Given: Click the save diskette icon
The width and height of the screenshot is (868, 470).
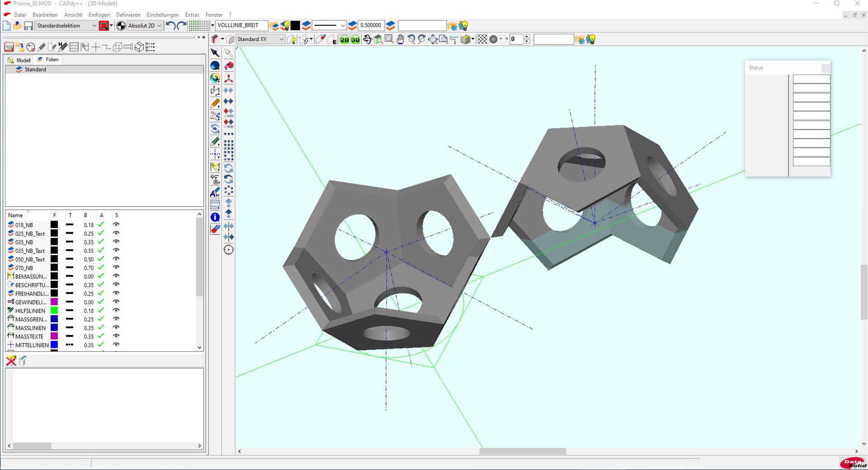Looking at the screenshot, I should pos(28,26).
